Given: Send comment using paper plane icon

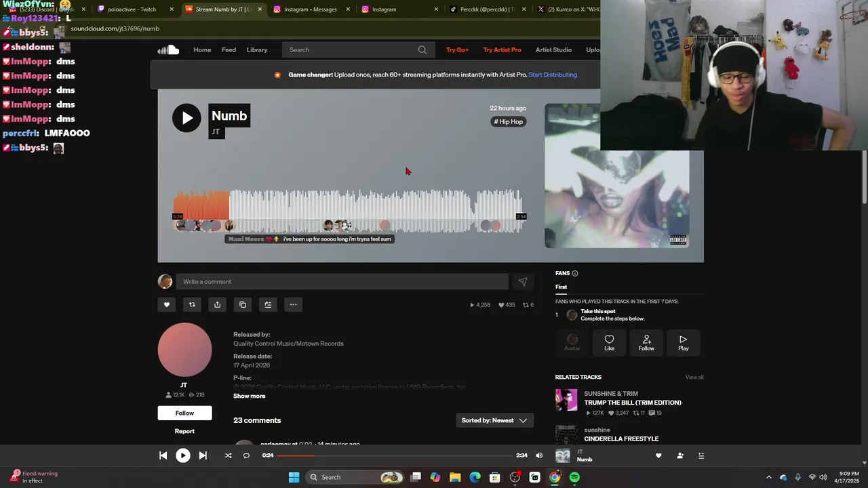Looking at the screenshot, I should (523, 281).
